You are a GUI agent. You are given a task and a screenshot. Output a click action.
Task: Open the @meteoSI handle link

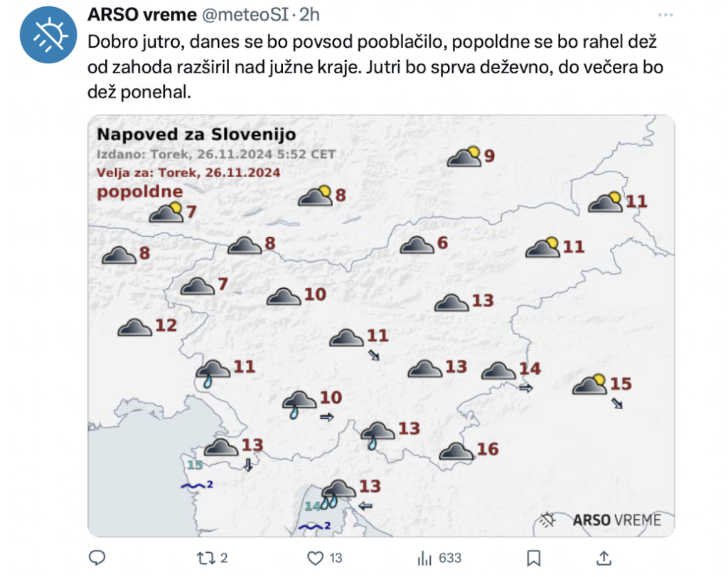pyautogui.click(x=245, y=15)
